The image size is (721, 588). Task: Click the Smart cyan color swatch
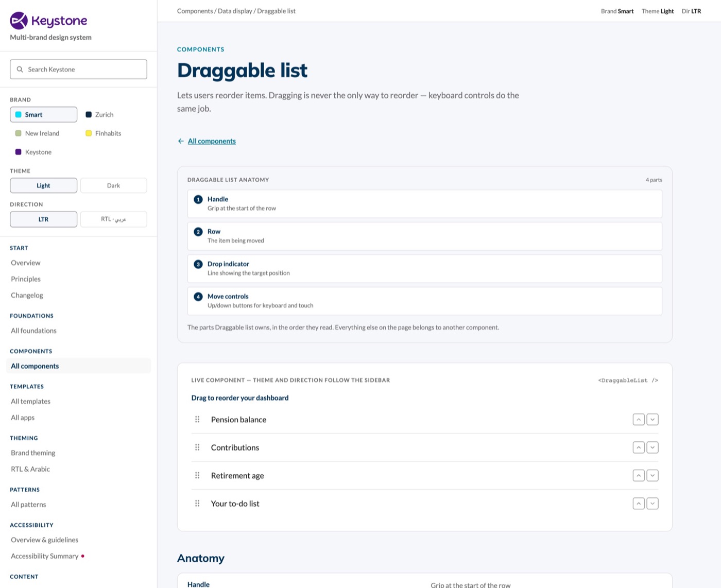pos(19,115)
